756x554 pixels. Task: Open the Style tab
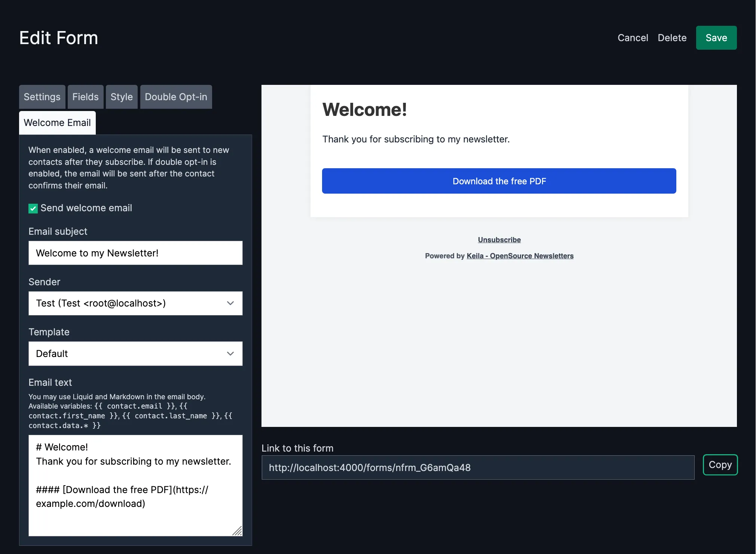pos(122,97)
